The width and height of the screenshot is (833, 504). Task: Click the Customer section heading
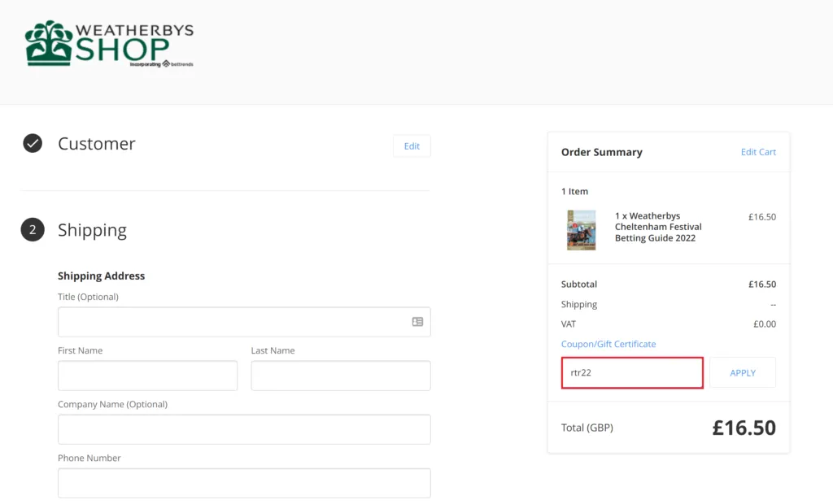[97, 143]
